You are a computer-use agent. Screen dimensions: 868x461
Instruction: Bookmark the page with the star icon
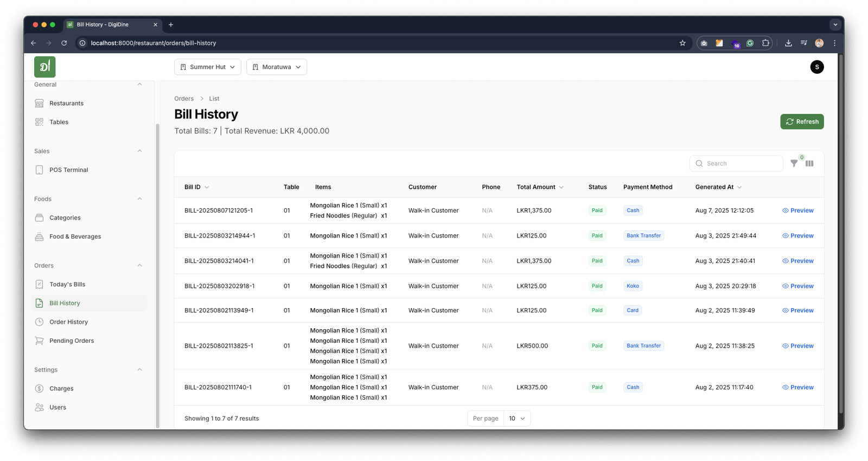pyautogui.click(x=682, y=43)
